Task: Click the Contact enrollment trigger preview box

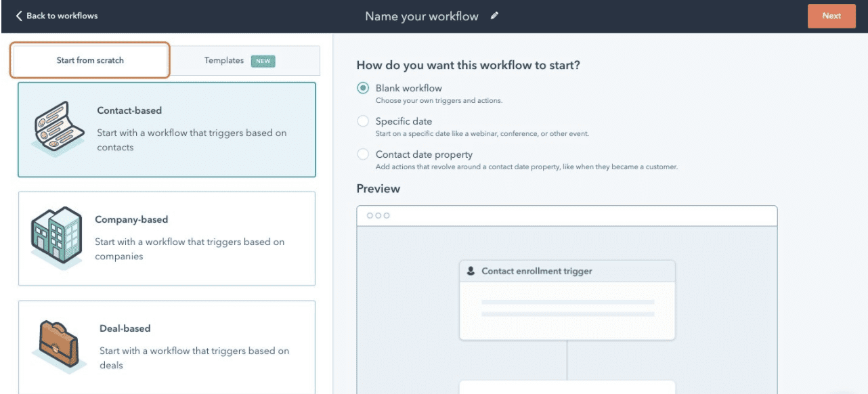Action: (567, 300)
